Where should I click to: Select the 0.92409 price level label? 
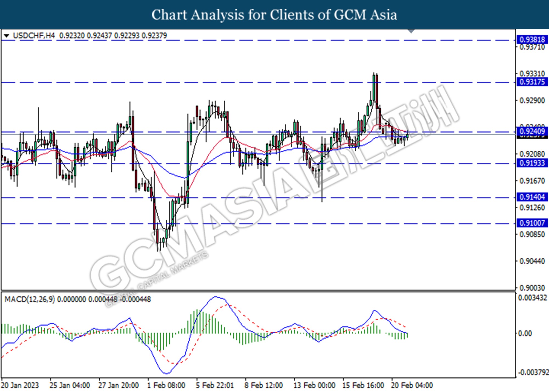[532, 131]
